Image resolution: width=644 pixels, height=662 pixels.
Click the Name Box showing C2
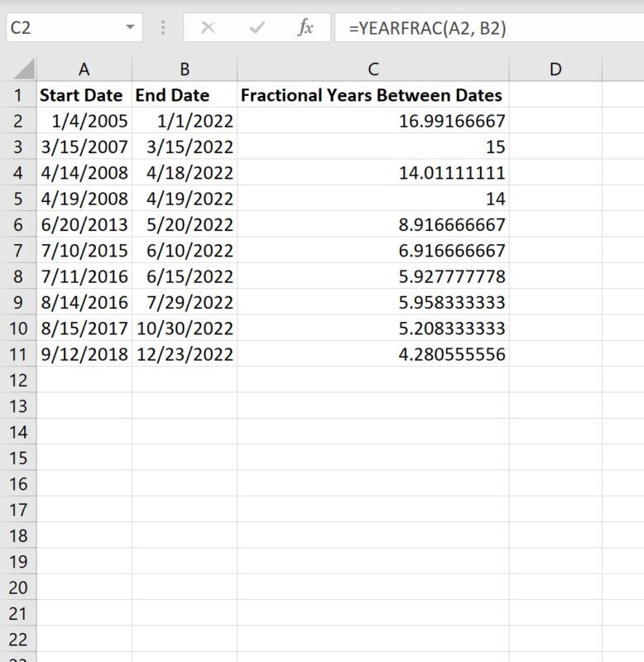(x=58, y=28)
